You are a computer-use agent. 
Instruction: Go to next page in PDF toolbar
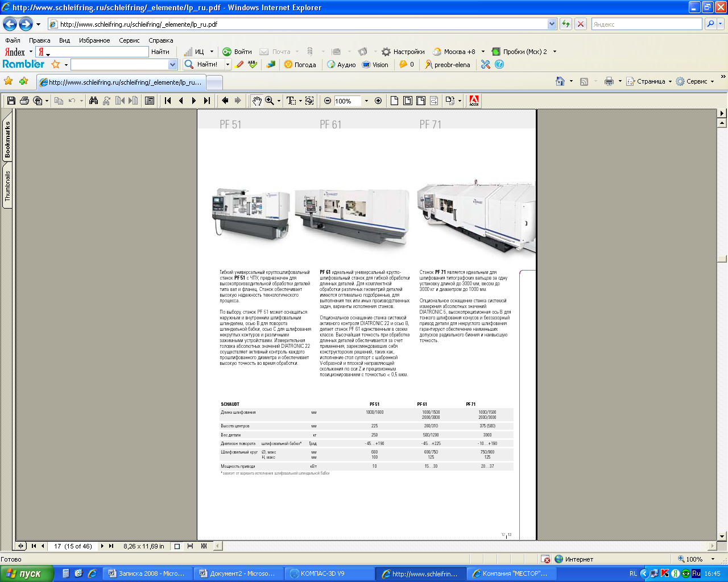[x=194, y=101]
